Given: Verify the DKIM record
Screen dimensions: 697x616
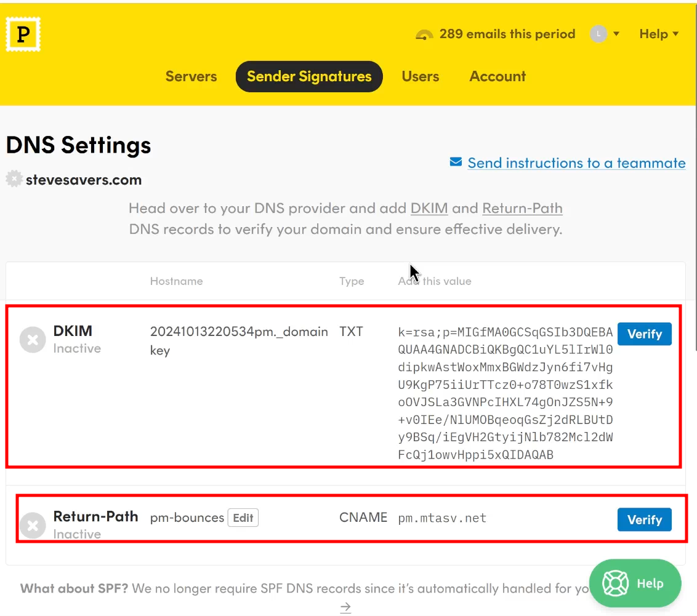Looking at the screenshot, I should [644, 334].
